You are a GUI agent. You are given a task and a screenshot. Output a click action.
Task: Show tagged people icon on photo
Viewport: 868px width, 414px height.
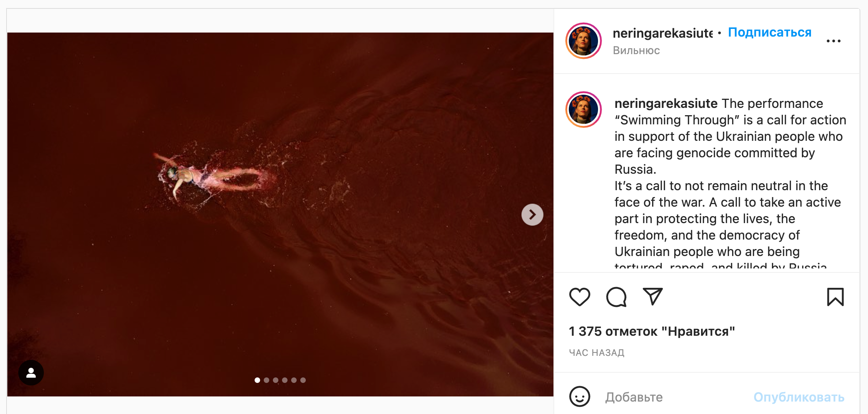coord(31,373)
